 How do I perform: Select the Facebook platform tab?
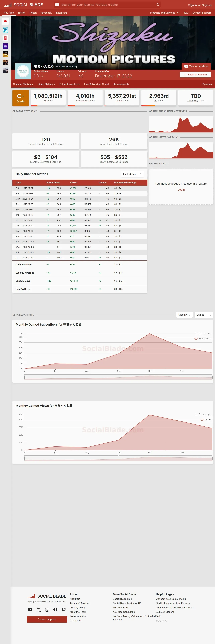(x=46, y=13)
